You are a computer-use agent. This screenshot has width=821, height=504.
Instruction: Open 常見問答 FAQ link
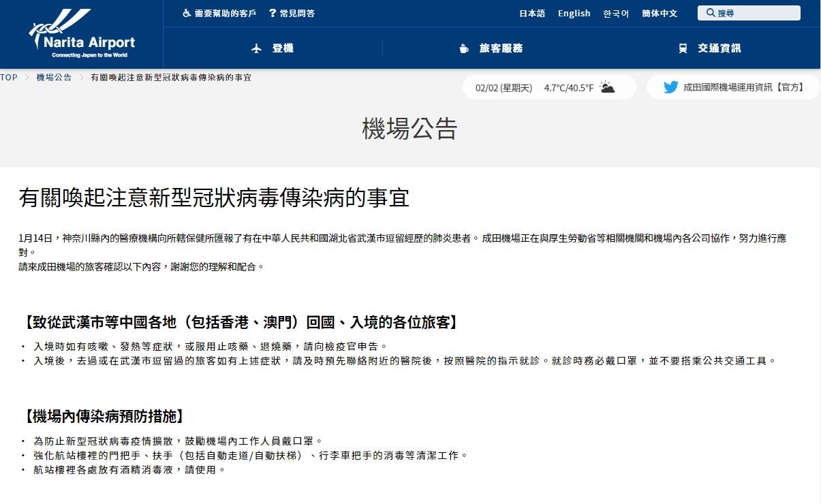[297, 13]
